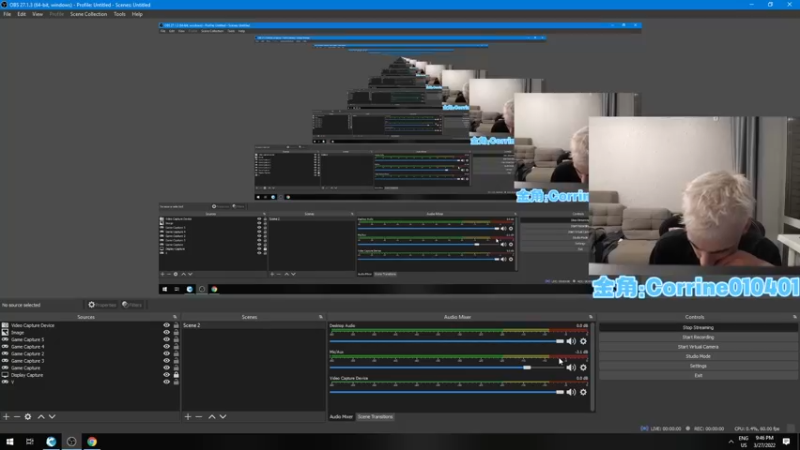Mute Desktop Audio via its speaker icon
Image resolution: width=800 pixels, height=450 pixels.
[571, 341]
